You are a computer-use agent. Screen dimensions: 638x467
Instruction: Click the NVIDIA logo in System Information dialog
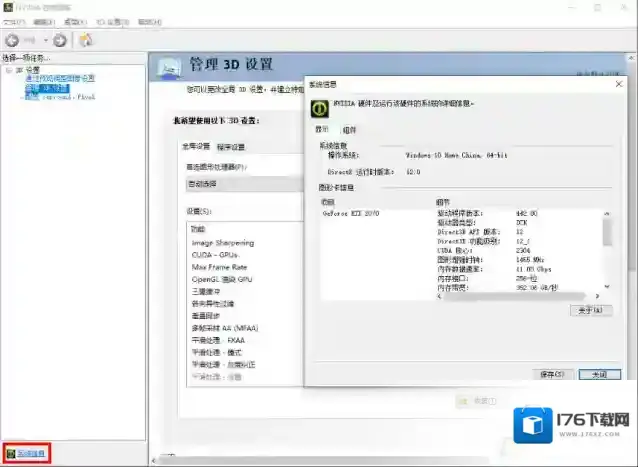click(x=319, y=109)
